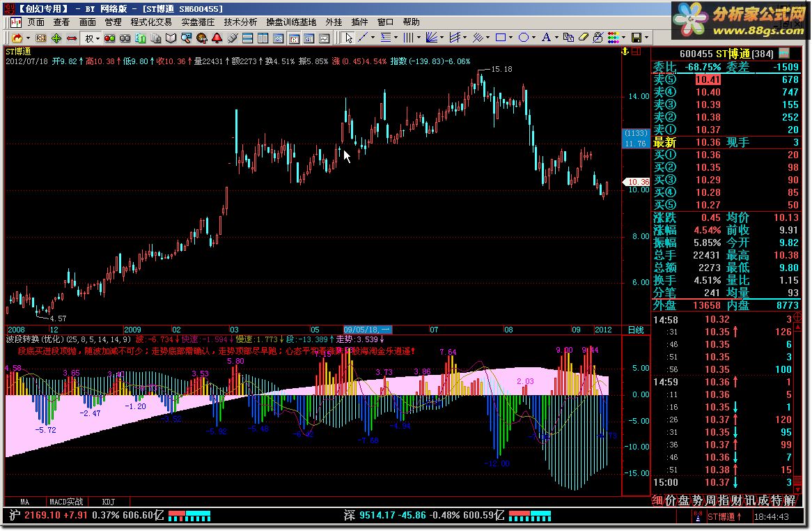Click the 卖⑤ 10.41 order book price
This screenshot has width=812, height=531.
pyautogui.click(x=708, y=79)
